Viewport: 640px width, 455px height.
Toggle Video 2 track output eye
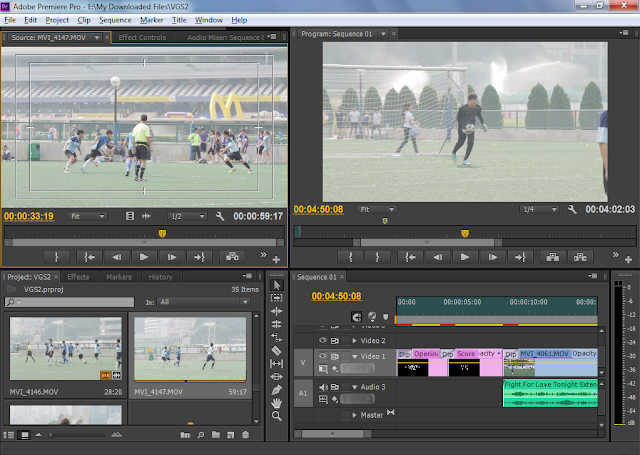[x=322, y=340]
